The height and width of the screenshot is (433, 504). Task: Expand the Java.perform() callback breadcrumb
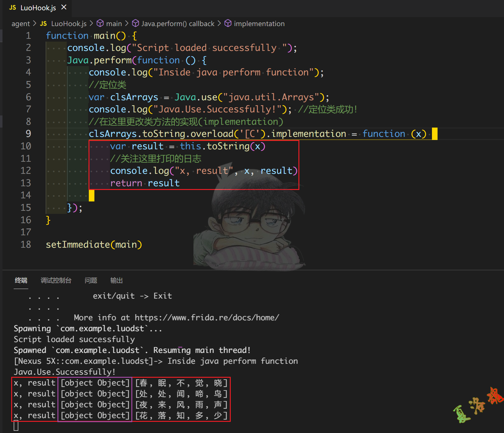178,24
